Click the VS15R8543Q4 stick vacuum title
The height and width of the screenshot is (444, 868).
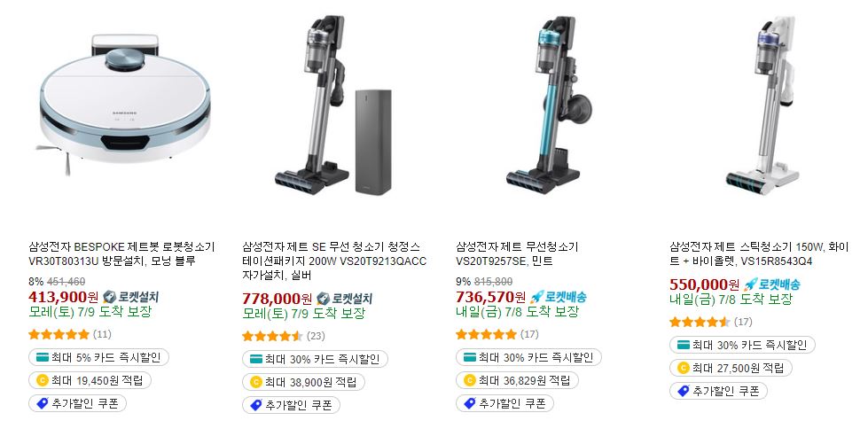click(758, 253)
